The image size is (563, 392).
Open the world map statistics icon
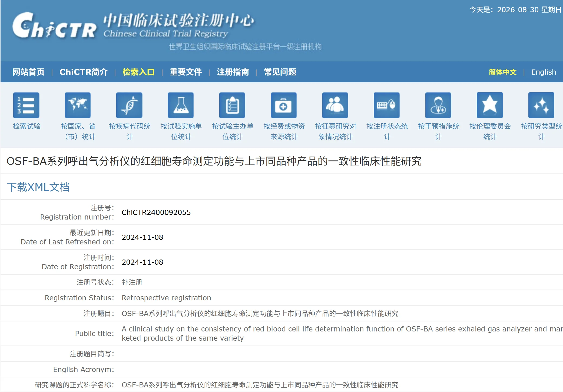click(78, 105)
